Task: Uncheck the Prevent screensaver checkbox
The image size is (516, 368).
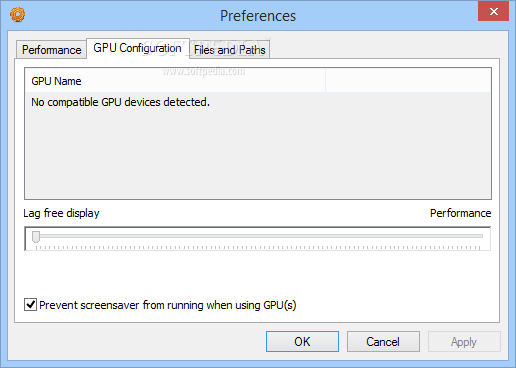Action: [30, 305]
